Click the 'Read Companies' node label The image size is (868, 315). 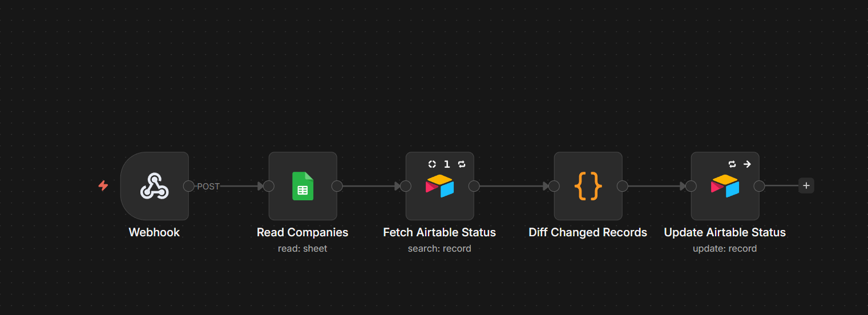[302, 232]
